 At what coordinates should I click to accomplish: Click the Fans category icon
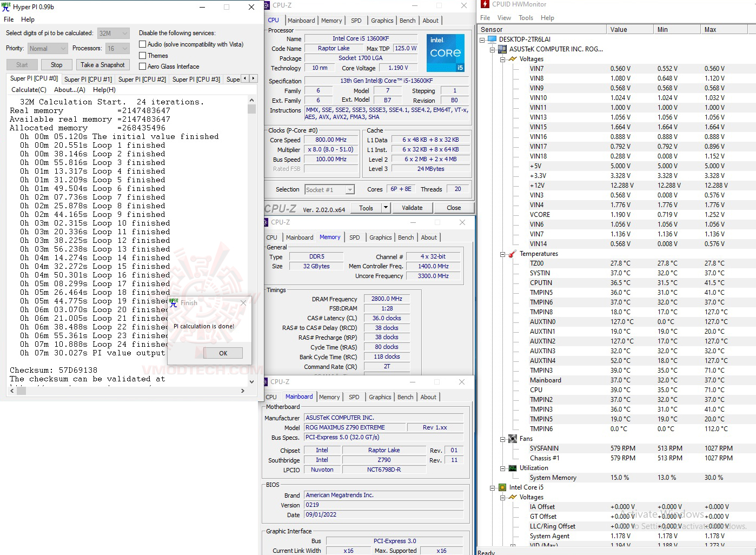click(x=513, y=439)
